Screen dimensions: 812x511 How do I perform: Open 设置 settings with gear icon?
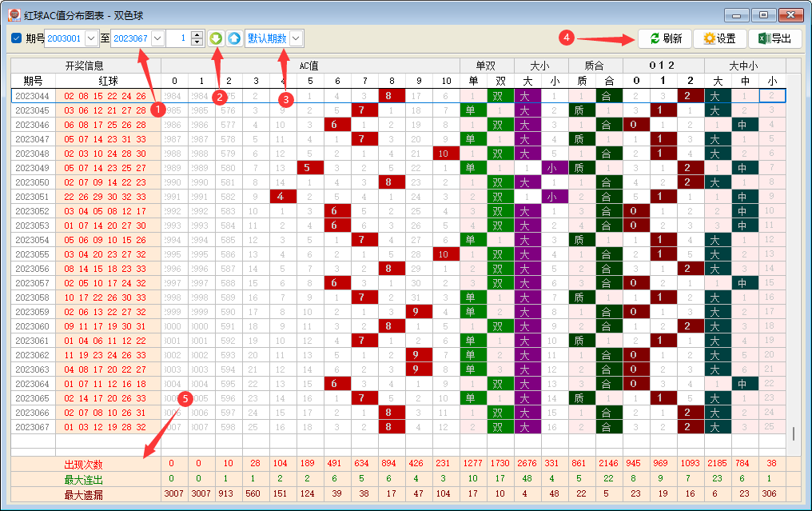click(718, 38)
